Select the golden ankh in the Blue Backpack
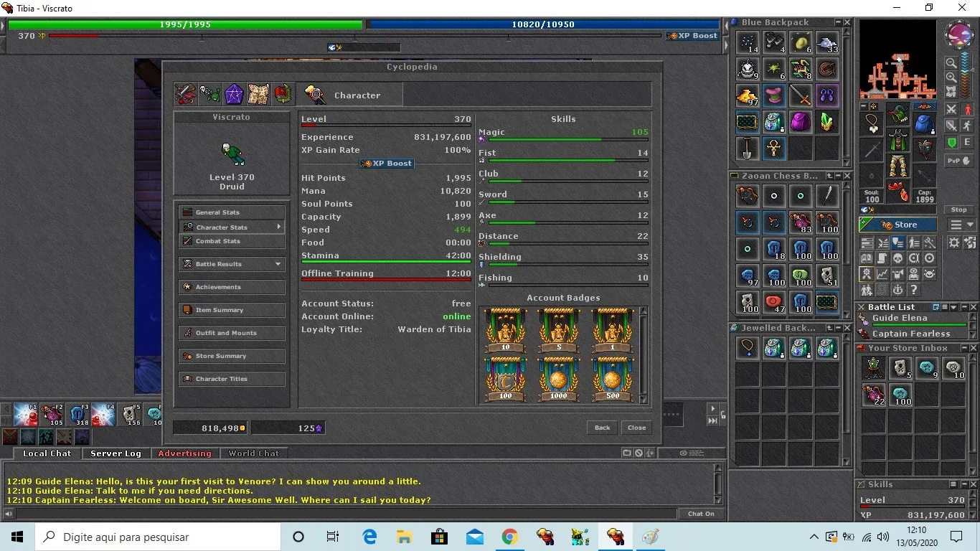Viewport: 980px width, 551px height. point(774,149)
